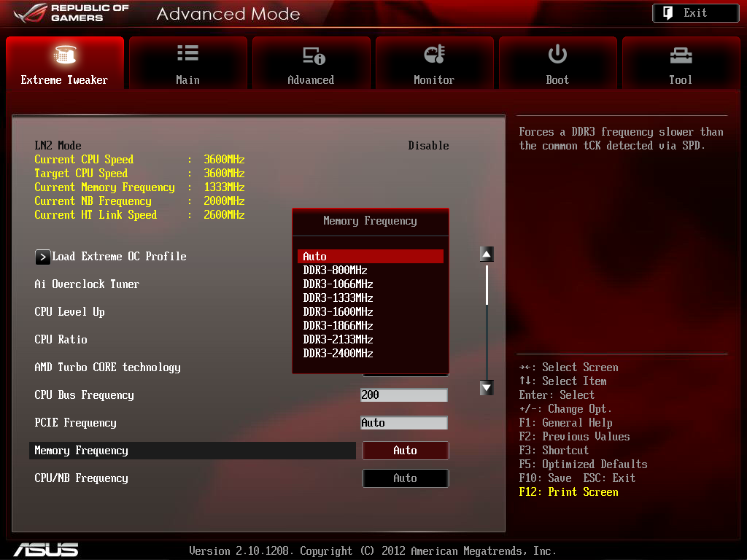Select DDR3-1600MHz memory frequency
747x560 pixels.
pos(370,311)
